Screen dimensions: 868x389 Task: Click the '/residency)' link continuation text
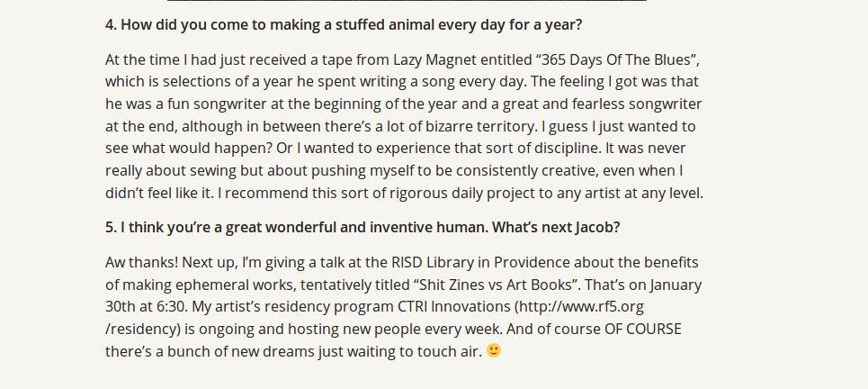point(143,330)
